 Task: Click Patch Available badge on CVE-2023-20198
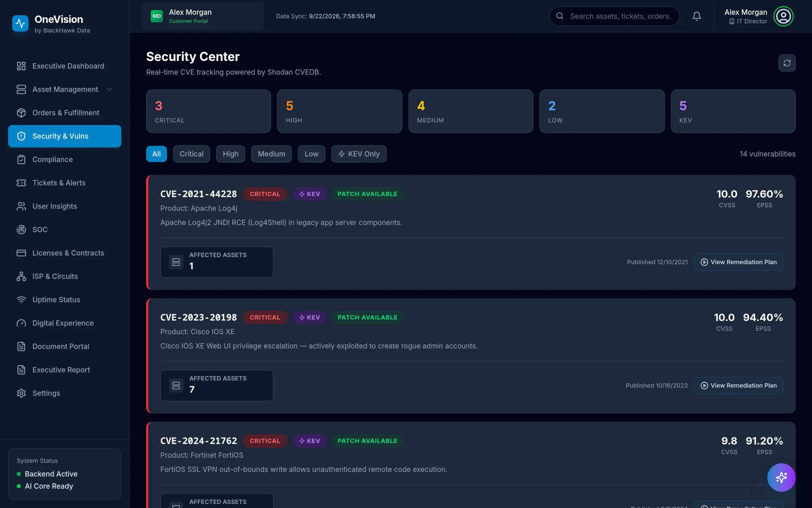click(x=367, y=317)
